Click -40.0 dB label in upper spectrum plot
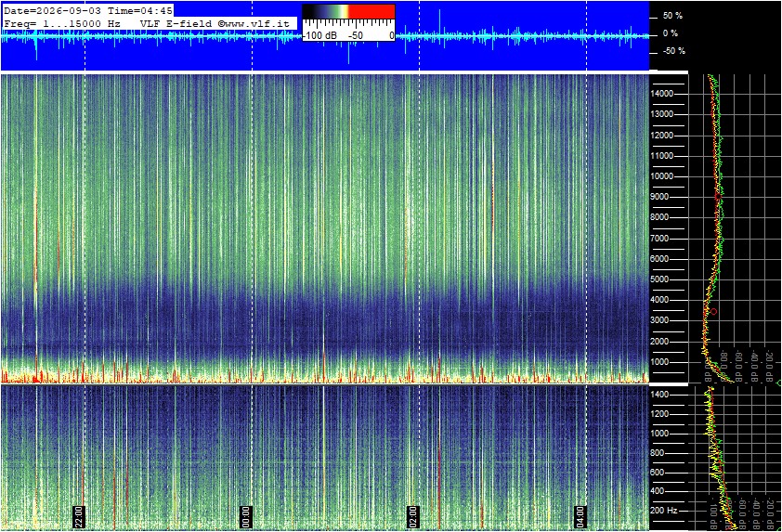The height and width of the screenshot is (532, 782). [754, 366]
